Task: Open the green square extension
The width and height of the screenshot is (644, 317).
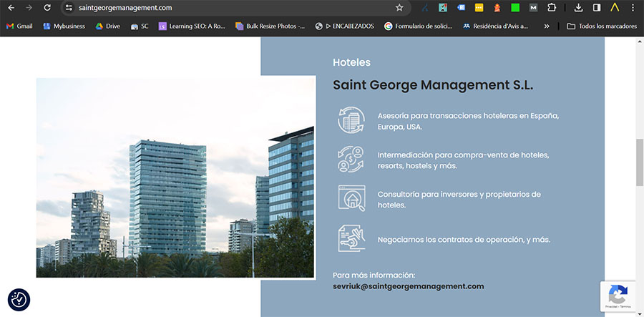Action: coord(515,7)
